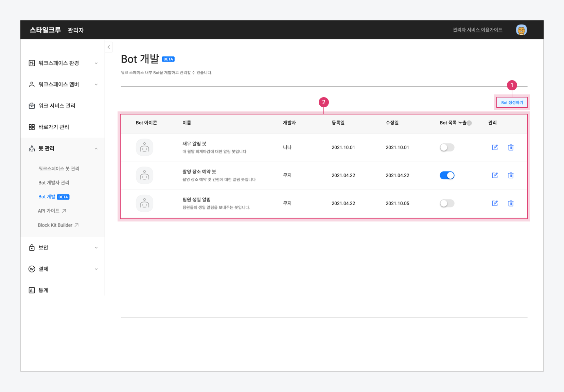Expand the 워크스페이스 멤버 menu
Viewport: 564px width, 392px height.
(x=96, y=85)
